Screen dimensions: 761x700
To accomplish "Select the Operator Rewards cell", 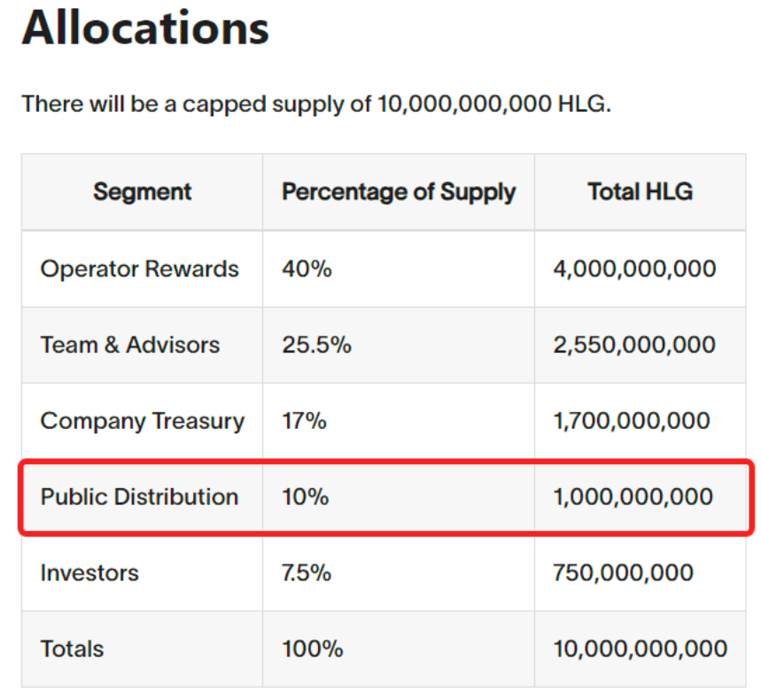I will click(x=140, y=268).
